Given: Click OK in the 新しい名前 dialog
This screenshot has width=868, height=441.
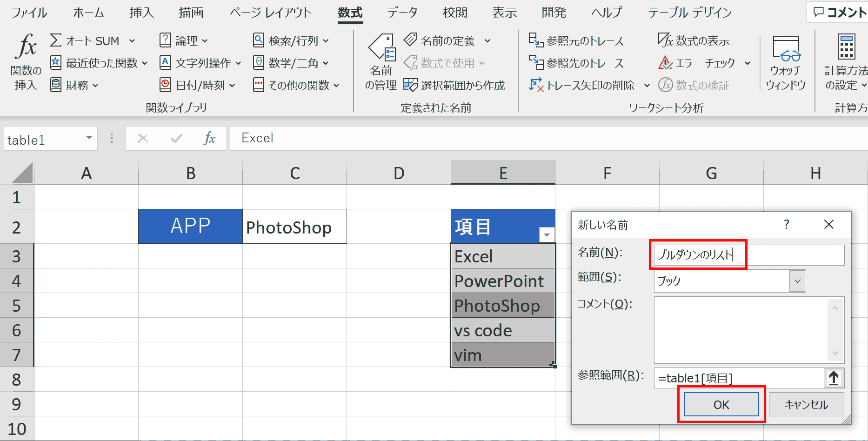Looking at the screenshot, I should (721, 405).
